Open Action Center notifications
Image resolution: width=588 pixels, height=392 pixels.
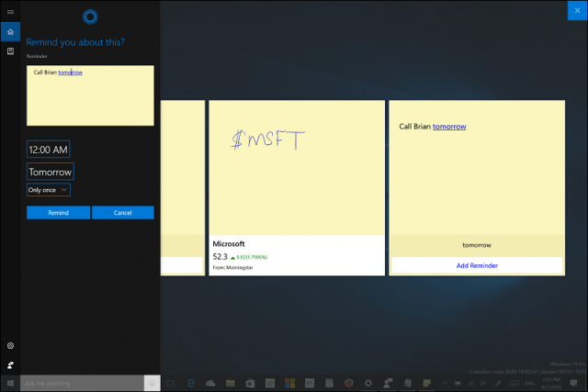pos(573,383)
